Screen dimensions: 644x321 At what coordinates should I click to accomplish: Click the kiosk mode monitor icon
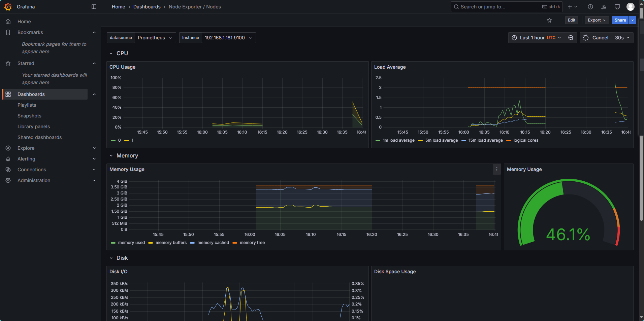617,7
